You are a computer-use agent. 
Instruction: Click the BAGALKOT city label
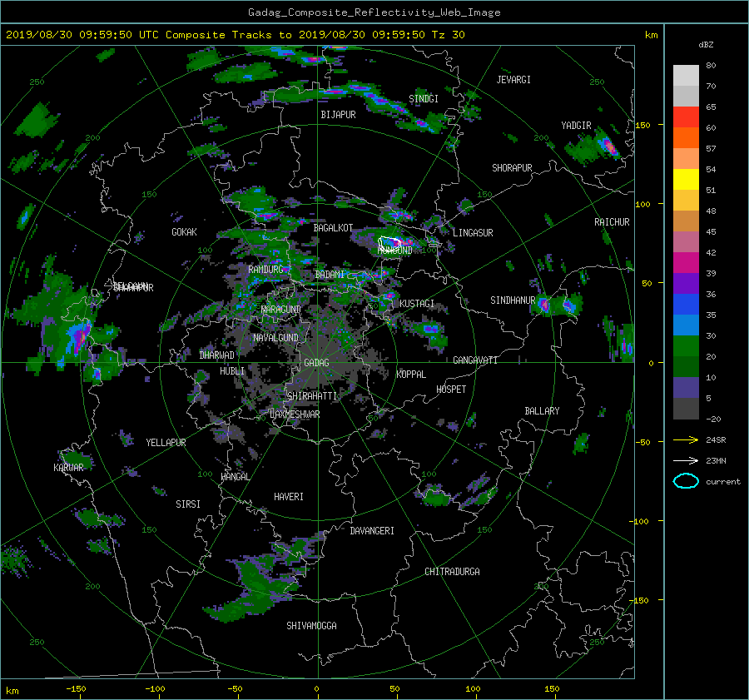pos(333,228)
